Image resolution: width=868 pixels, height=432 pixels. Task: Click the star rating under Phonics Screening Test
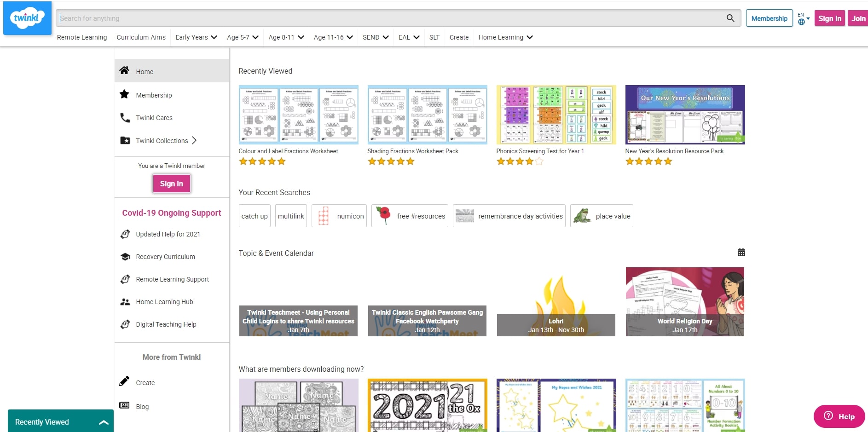tap(520, 161)
